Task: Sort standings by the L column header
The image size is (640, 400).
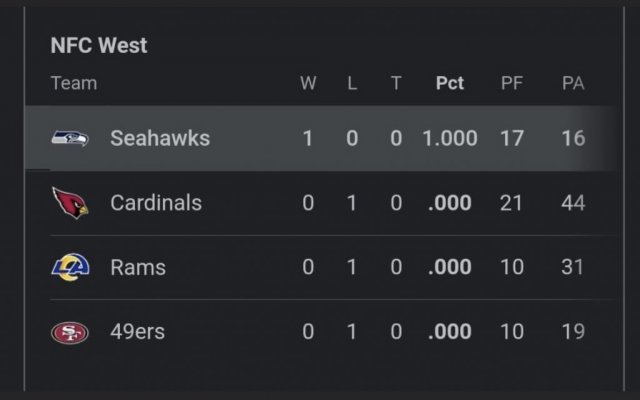Action: click(x=352, y=83)
